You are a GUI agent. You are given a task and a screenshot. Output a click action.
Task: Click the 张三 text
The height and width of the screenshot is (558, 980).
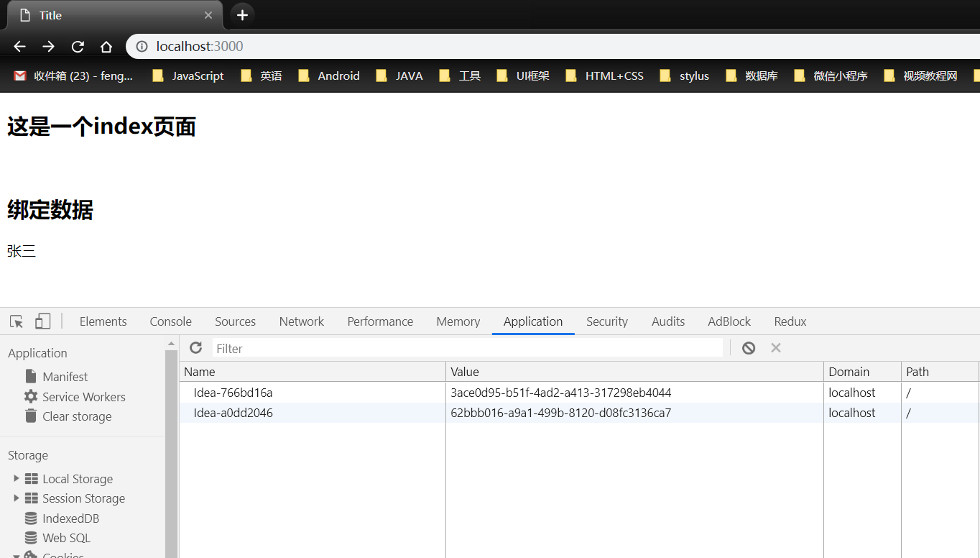click(x=22, y=251)
